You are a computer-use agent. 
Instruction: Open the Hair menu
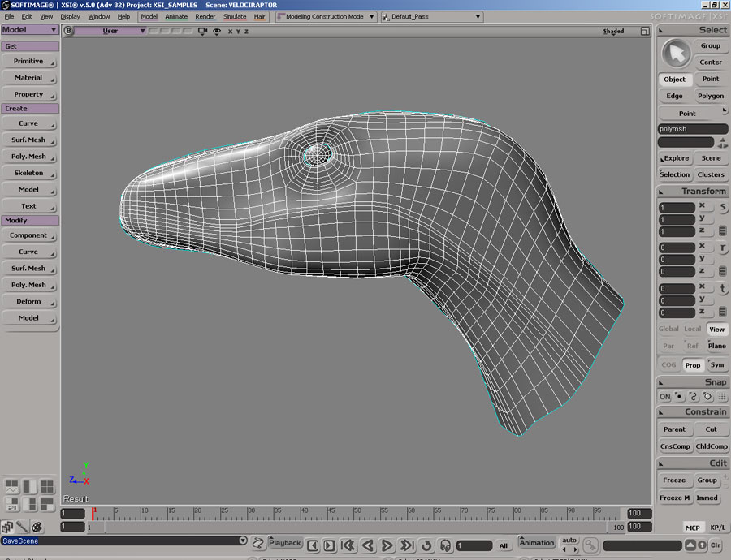coord(260,17)
